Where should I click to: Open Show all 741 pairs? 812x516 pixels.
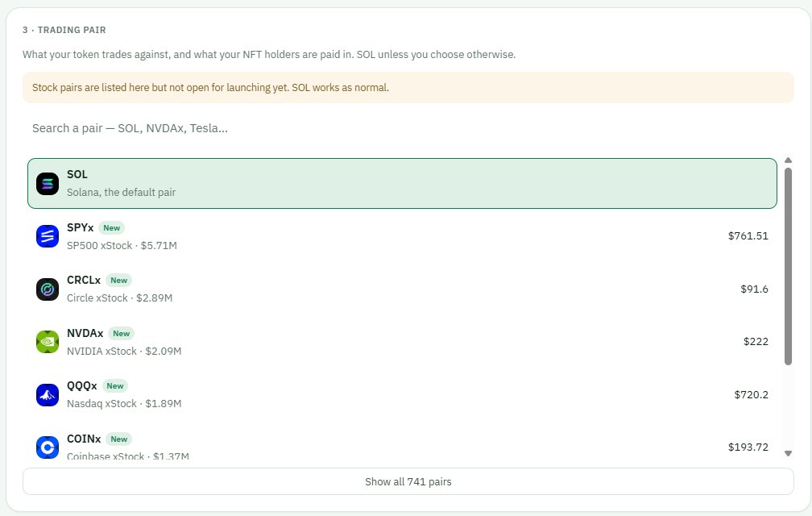408,482
